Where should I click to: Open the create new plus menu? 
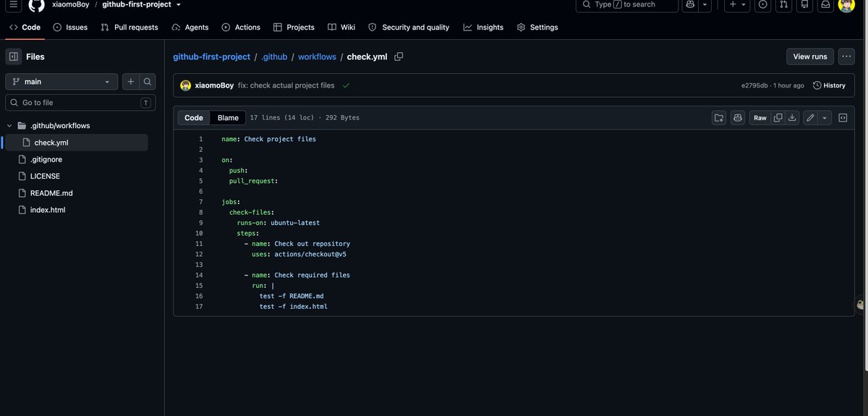737,4
